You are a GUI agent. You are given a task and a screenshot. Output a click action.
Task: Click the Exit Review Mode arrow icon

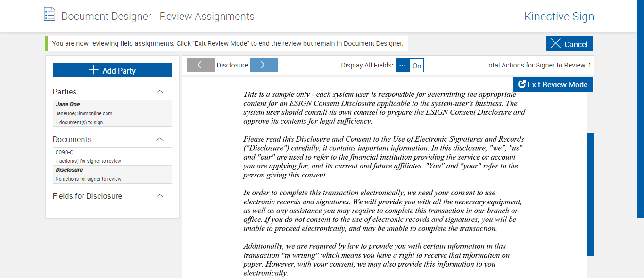pyautogui.click(x=522, y=84)
